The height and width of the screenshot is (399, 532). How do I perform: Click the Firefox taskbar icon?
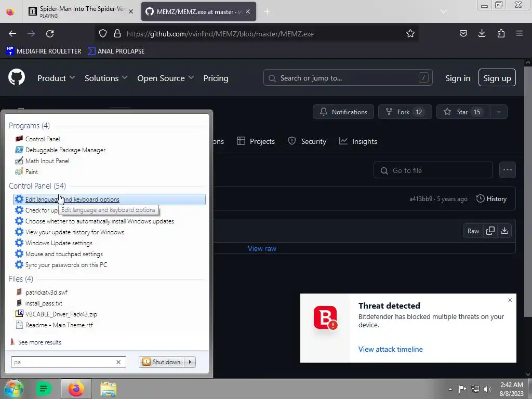[x=76, y=389]
